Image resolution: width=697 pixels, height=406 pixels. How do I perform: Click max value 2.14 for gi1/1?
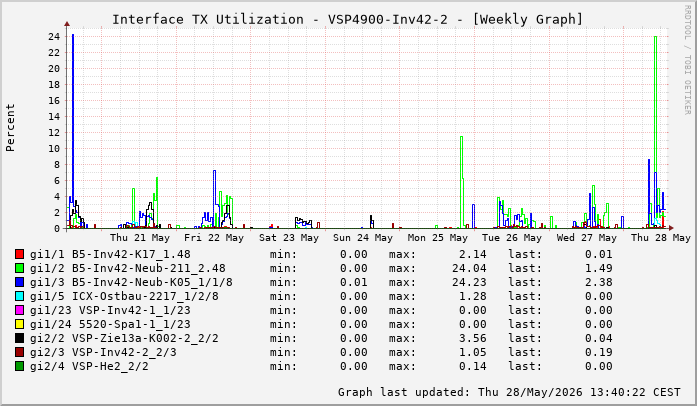click(x=473, y=254)
